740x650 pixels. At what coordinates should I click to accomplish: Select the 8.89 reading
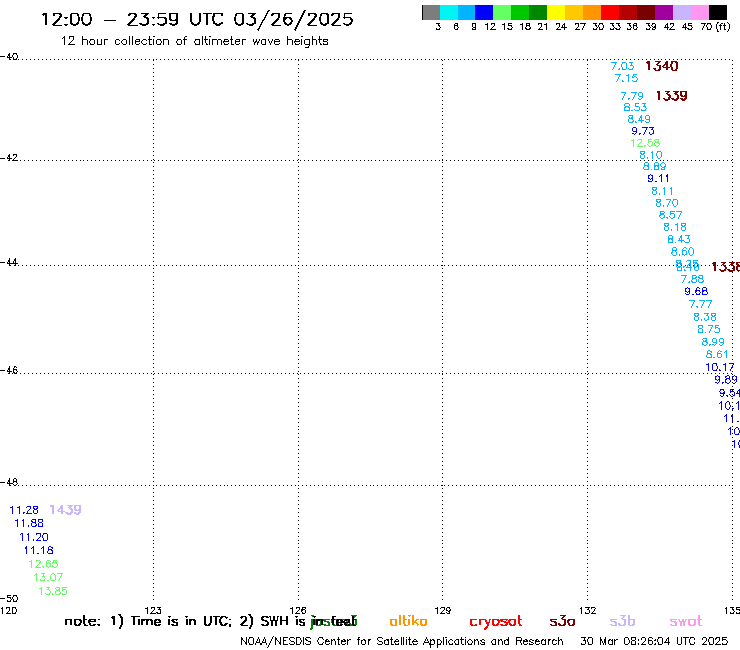(655, 167)
